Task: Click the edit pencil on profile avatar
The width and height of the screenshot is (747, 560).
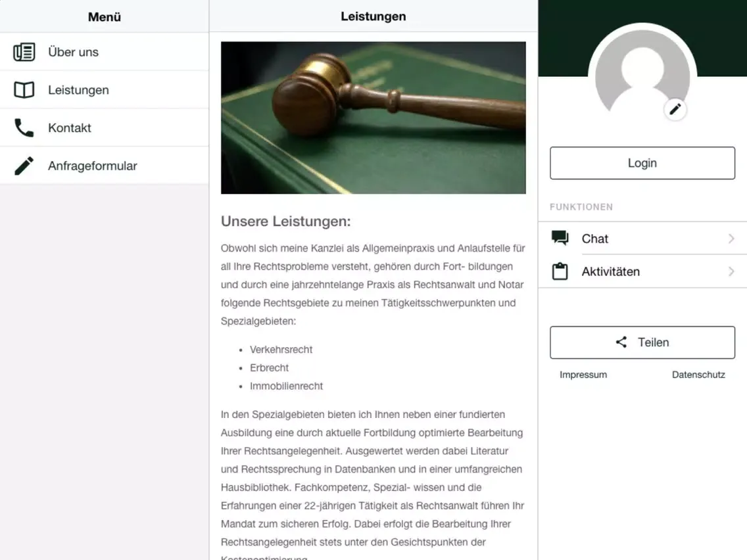Action: pyautogui.click(x=675, y=110)
